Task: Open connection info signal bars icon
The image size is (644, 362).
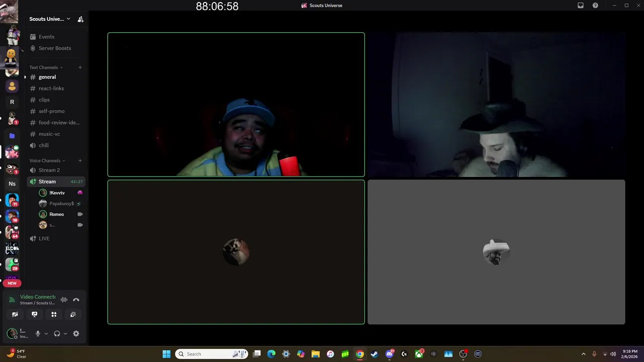Action: [12, 300]
